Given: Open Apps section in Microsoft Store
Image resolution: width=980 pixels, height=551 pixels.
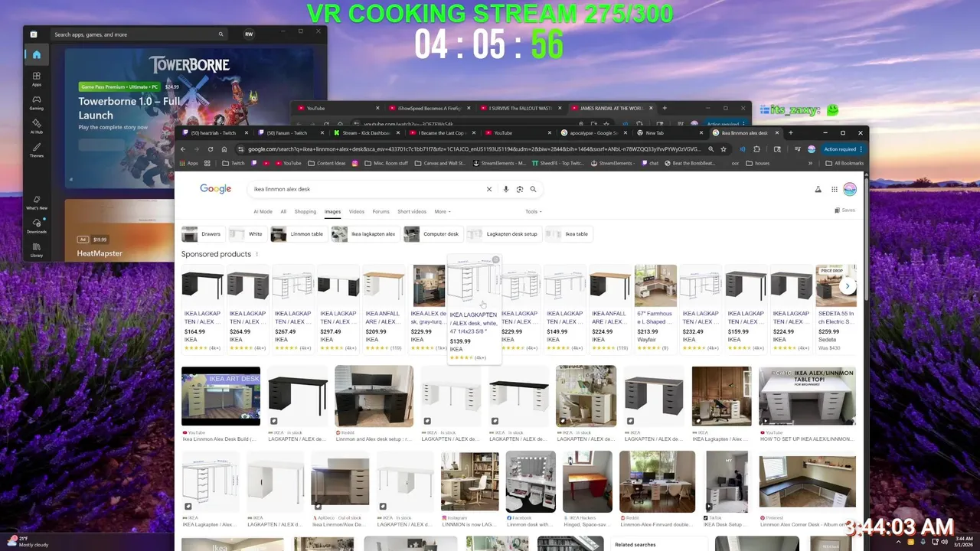Looking at the screenshot, I should point(36,79).
